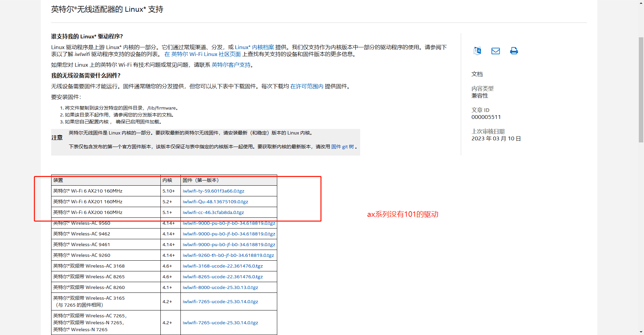Image resolution: width=644 pixels, height=335 pixels.
Task: Download iwlwifi-8265-ucode-22.361476.0.tgz firmware
Action: 223,277
